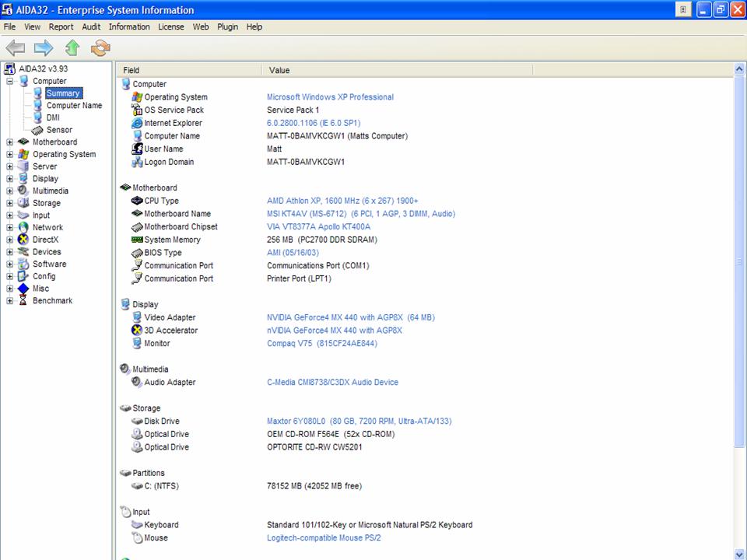Expand the Storage tree node
The height and width of the screenshot is (560, 747).
[x=9, y=203]
